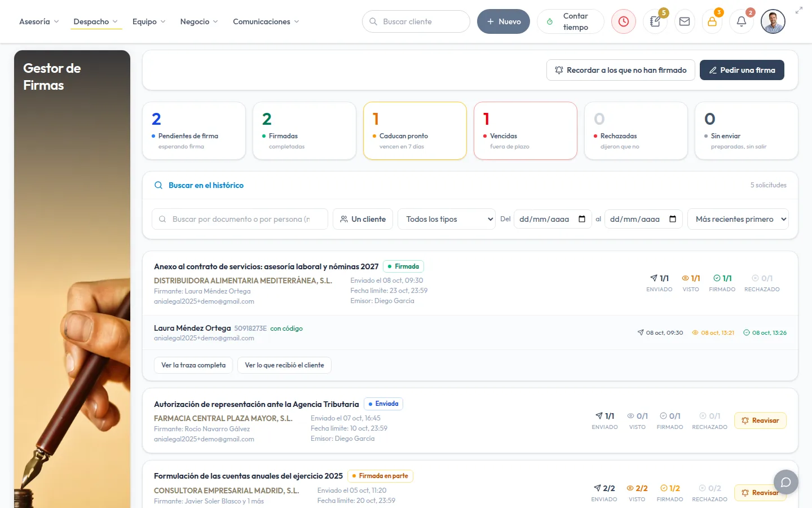Screen dimensions: 812x508
Task: Expand the Equipo menu
Action: (149, 21)
